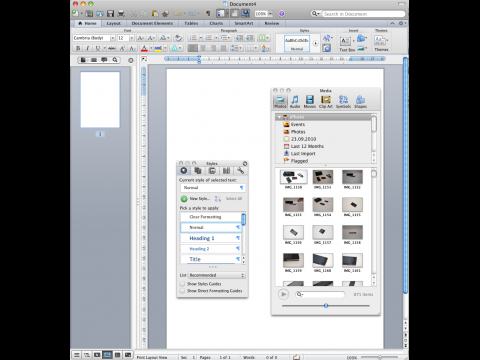Apply the Title style from the list

pyautogui.click(x=210, y=259)
